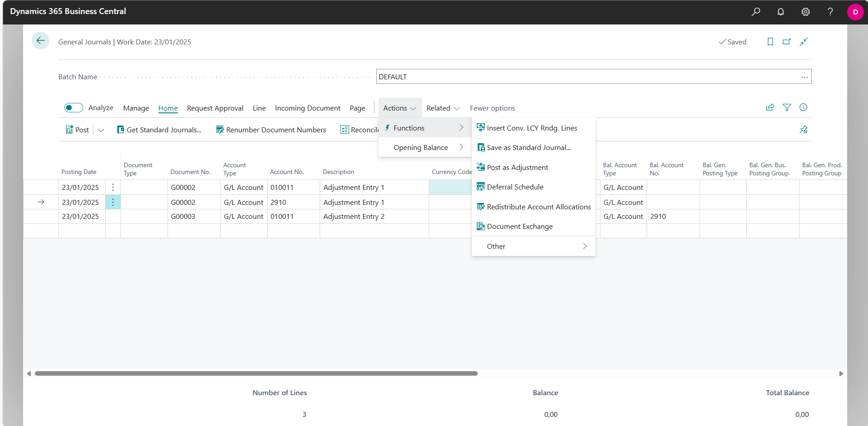868x426 pixels.
Task: Open the Line tab
Action: (259, 108)
